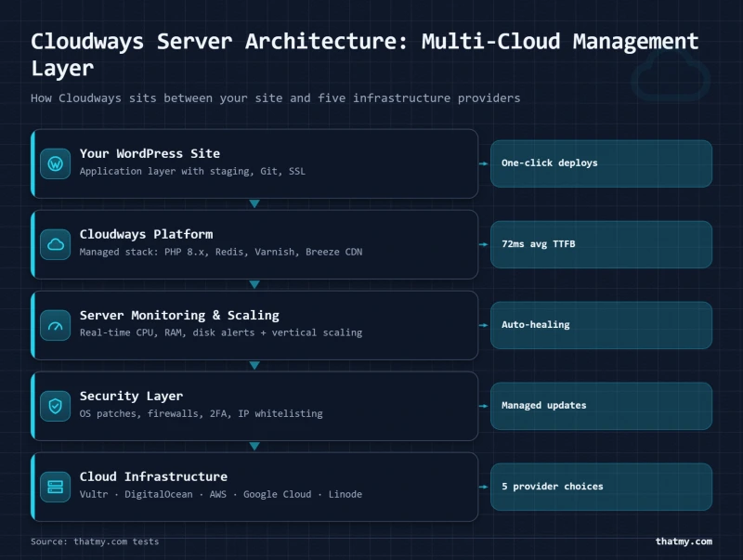Click the Real-time CPU, RAM, disk alerts description
Screen dimensions: 743x560
click(x=221, y=332)
